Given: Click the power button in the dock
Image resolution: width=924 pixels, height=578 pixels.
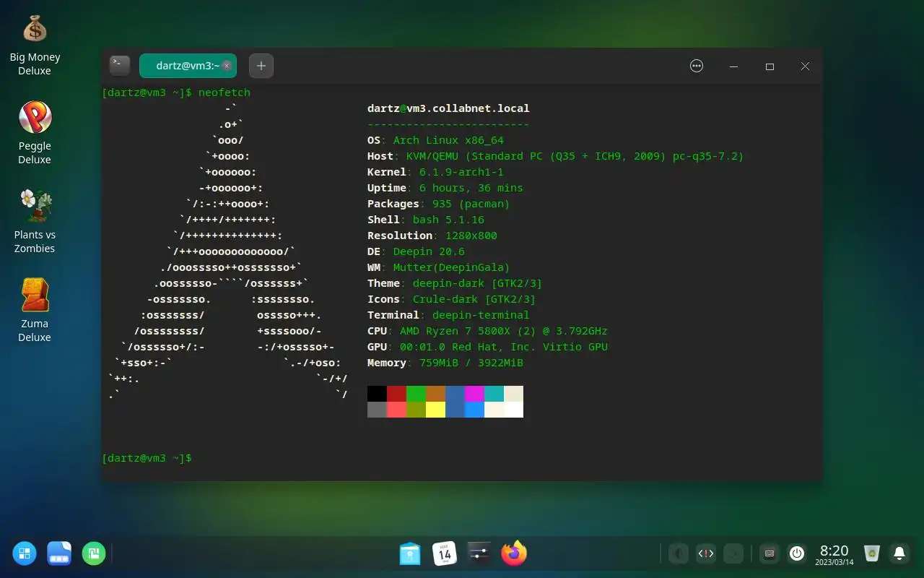Looking at the screenshot, I should 797,554.
